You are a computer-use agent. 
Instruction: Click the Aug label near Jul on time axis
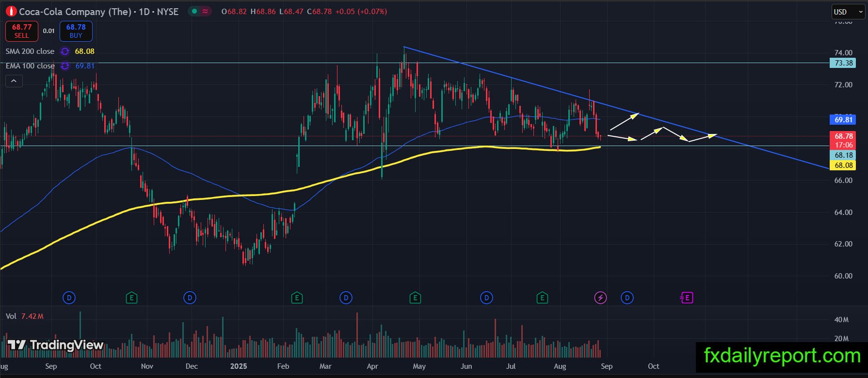coord(560,366)
